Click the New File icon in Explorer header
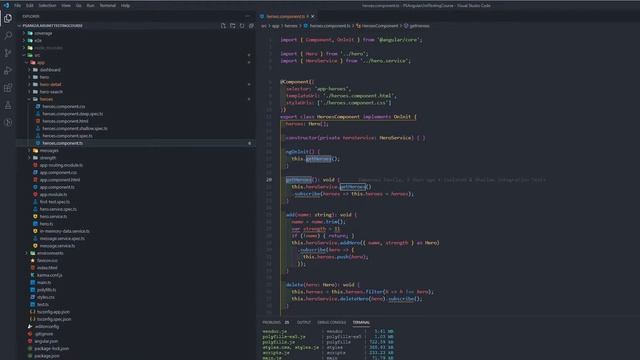This screenshot has height=360, width=640. point(223,26)
